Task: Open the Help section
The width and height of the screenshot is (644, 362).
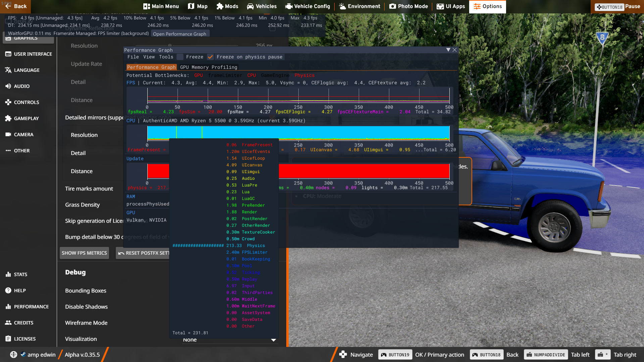Action: click(x=29, y=291)
